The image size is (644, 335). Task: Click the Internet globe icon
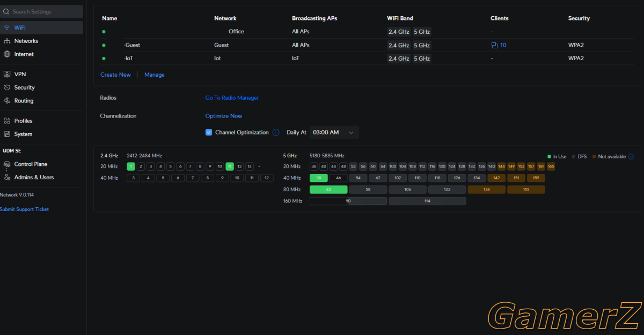point(7,54)
